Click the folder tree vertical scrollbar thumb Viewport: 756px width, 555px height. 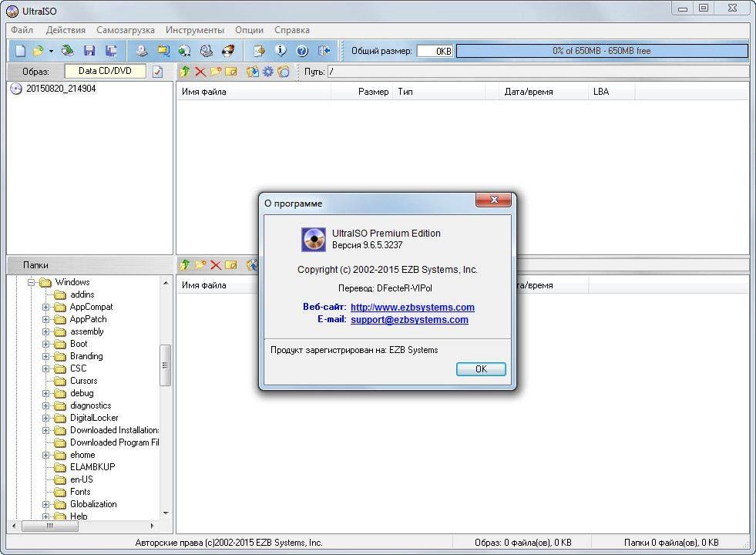pyautogui.click(x=165, y=365)
